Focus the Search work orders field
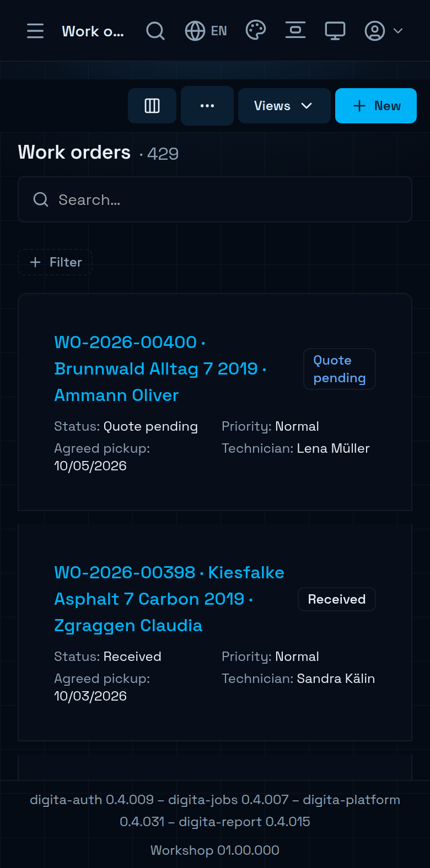This screenshot has width=430, height=868. click(215, 199)
